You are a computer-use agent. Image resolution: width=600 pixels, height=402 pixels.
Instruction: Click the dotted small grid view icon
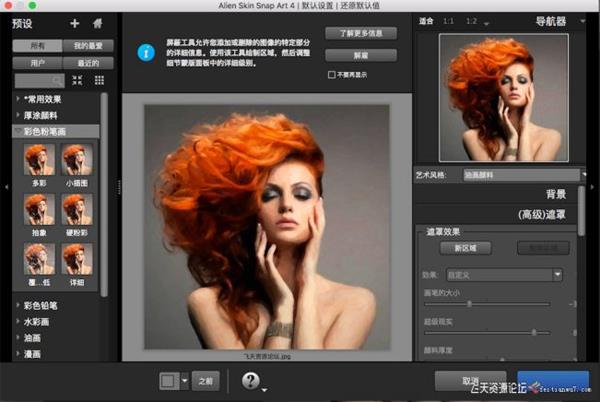pos(98,80)
